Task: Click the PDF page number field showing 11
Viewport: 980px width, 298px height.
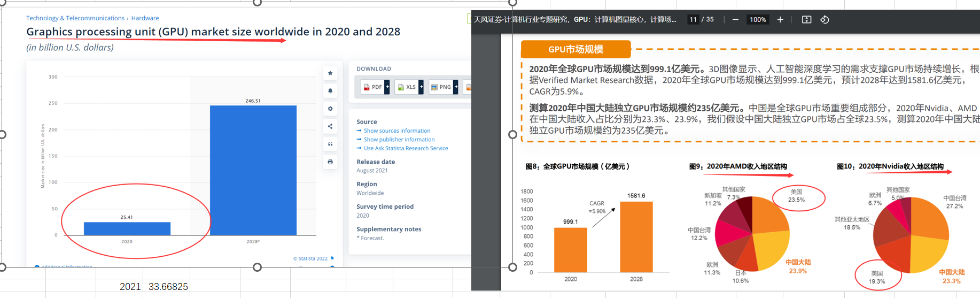Action: pyautogui.click(x=693, y=20)
